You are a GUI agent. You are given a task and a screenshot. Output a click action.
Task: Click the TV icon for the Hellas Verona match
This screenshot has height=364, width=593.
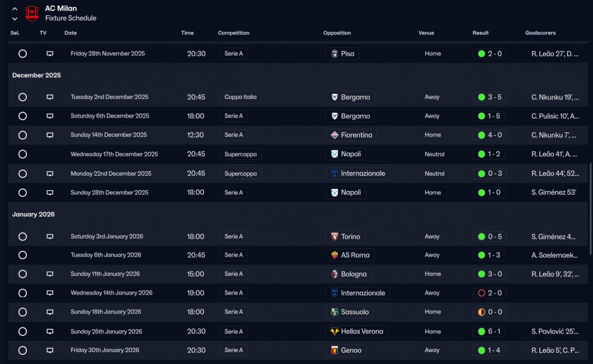pos(50,332)
